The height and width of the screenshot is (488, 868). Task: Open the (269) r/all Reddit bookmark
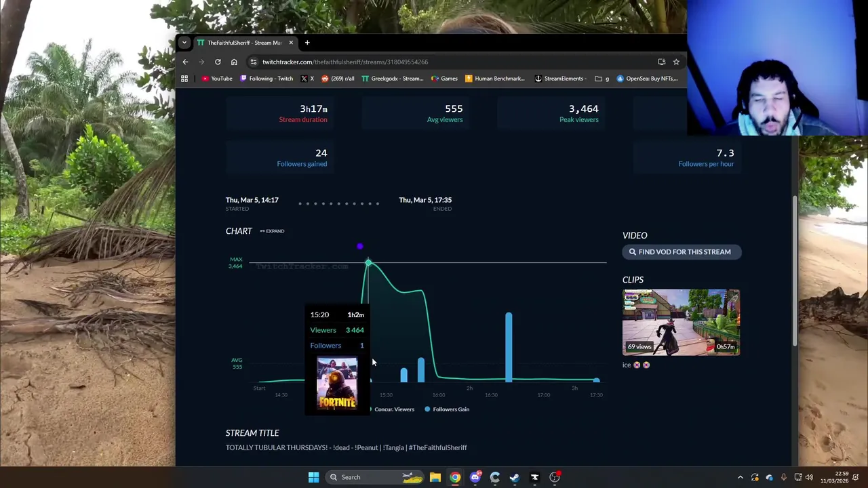tap(338, 79)
